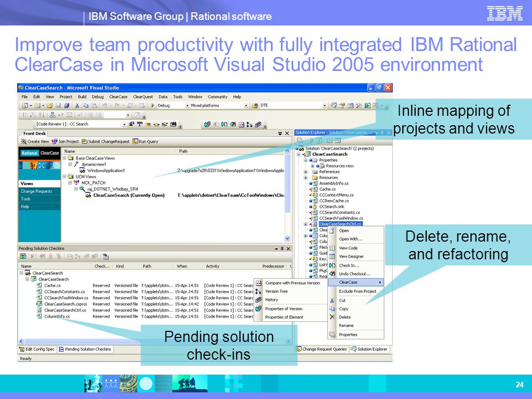Click the ClearCase Undo Checkout toolbar icon
Screen dimensions: 532x399
233,125
